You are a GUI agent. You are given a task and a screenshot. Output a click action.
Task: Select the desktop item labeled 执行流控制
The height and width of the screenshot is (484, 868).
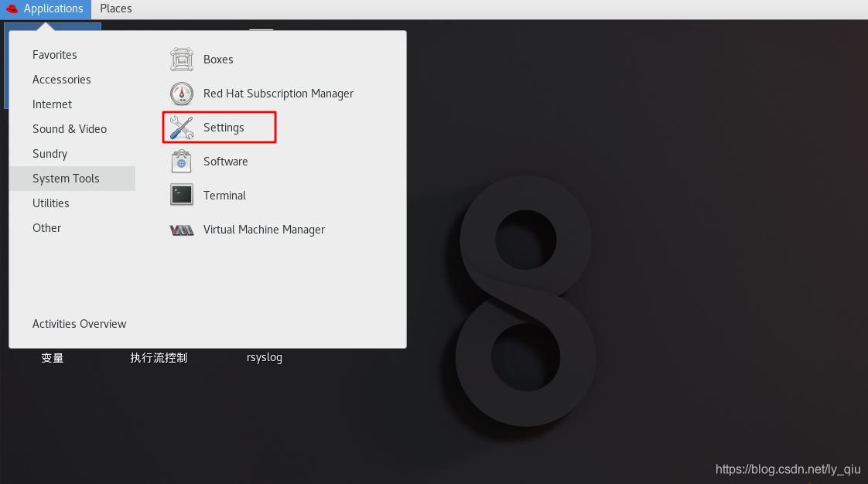159,358
